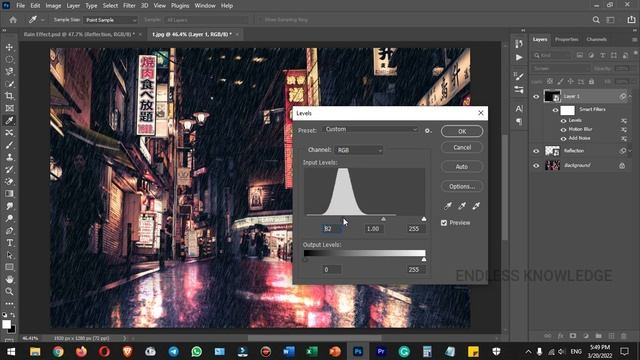
Task: Switch to the Rain Effect.psd document tab
Action: coord(79,35)
